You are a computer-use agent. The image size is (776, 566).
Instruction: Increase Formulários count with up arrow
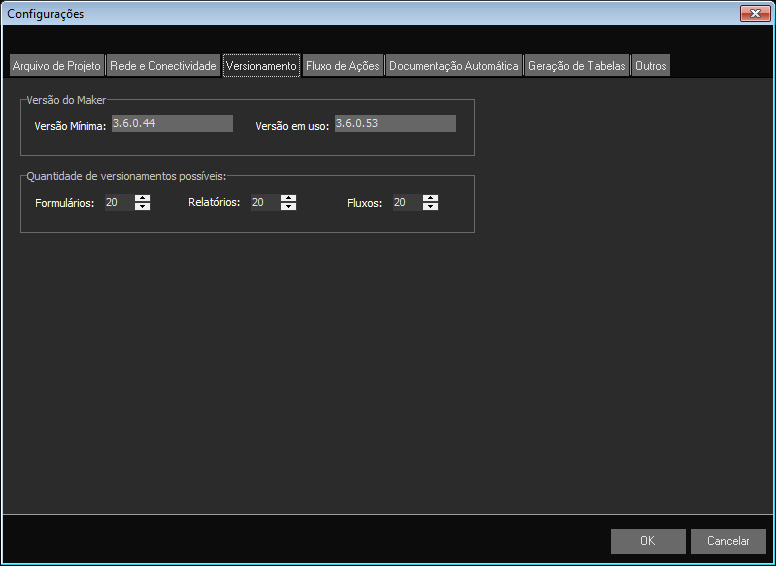(x=143, y=198)
